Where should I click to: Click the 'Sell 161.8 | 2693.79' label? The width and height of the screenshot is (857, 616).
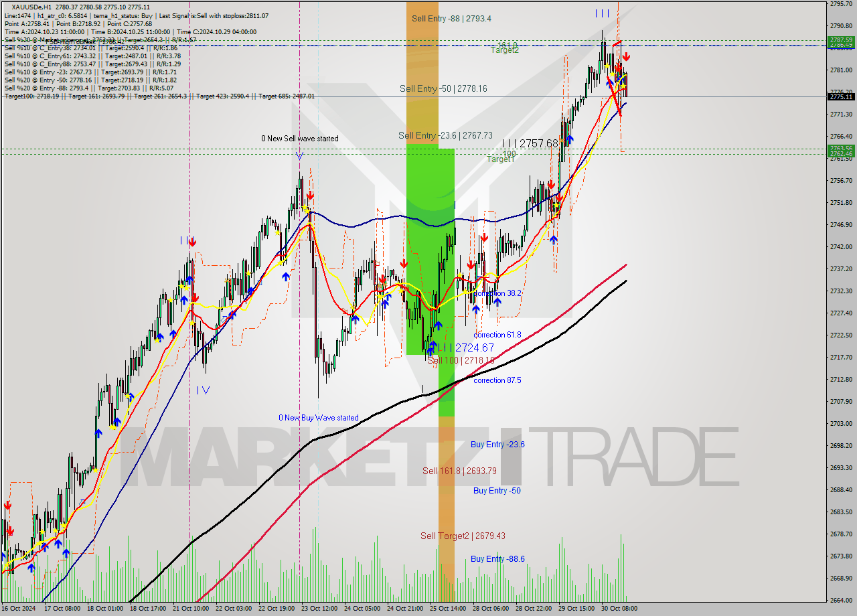459,471
